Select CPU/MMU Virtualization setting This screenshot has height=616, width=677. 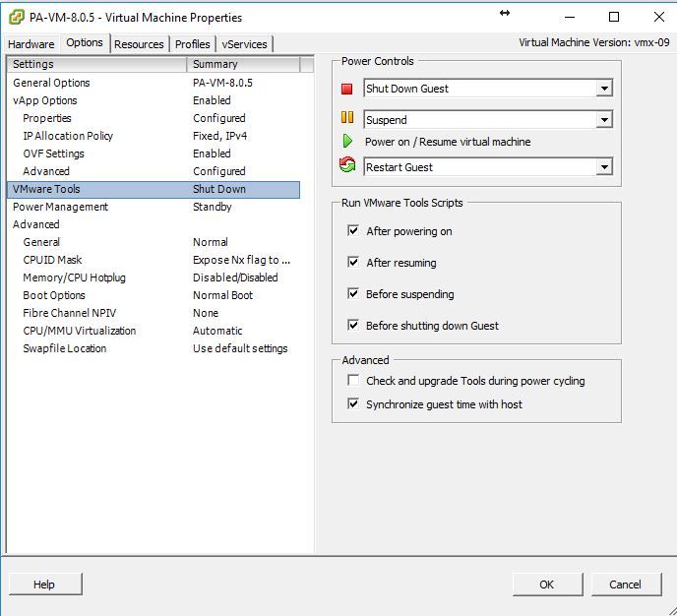(x=154, y=331)
